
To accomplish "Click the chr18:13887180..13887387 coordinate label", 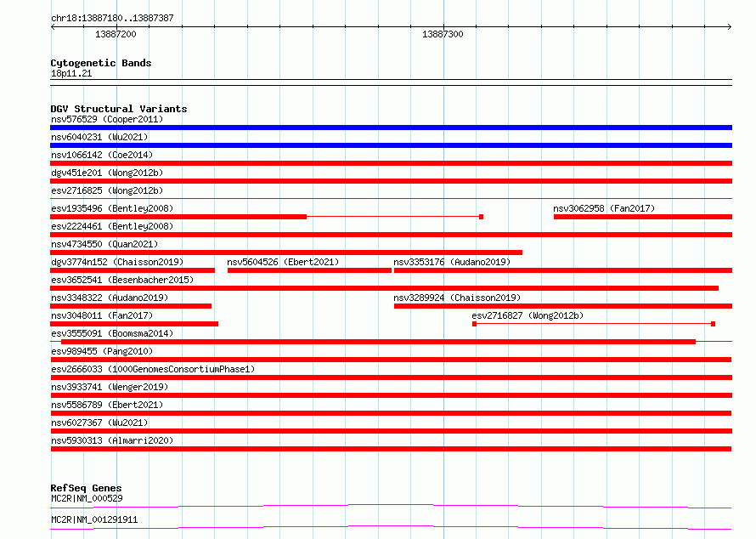I will 112,18.
